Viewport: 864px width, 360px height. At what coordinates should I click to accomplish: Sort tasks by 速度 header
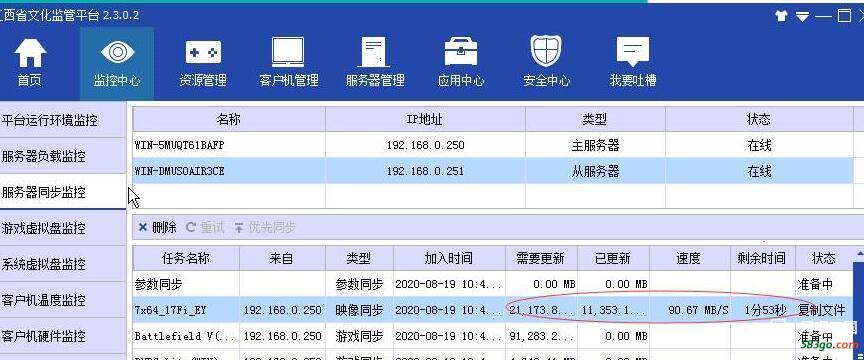click(x=689, y=258)
